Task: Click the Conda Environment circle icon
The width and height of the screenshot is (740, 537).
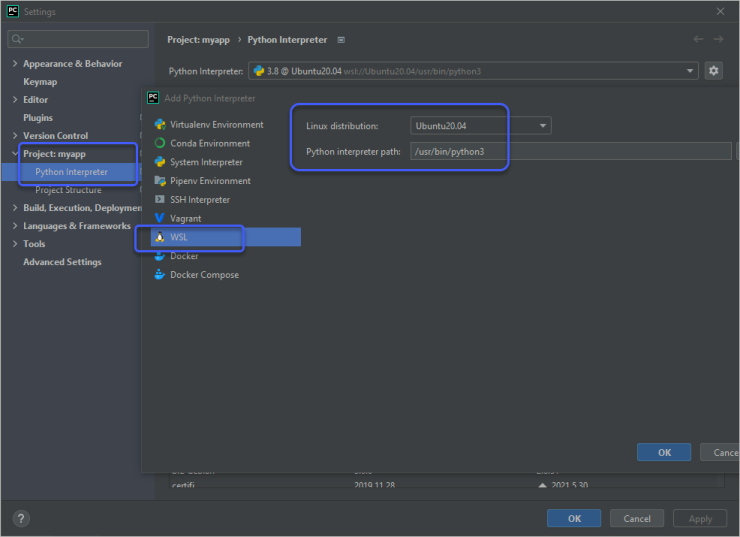Action: point(160,143)
